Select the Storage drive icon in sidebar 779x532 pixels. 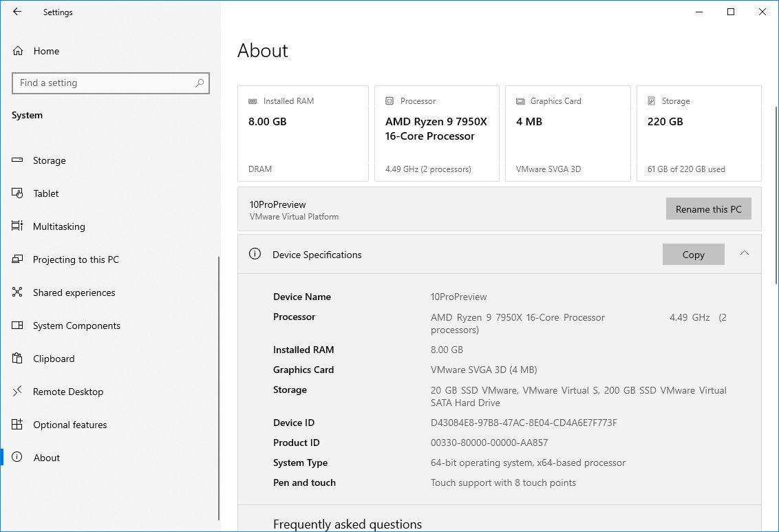coord(17,160)
